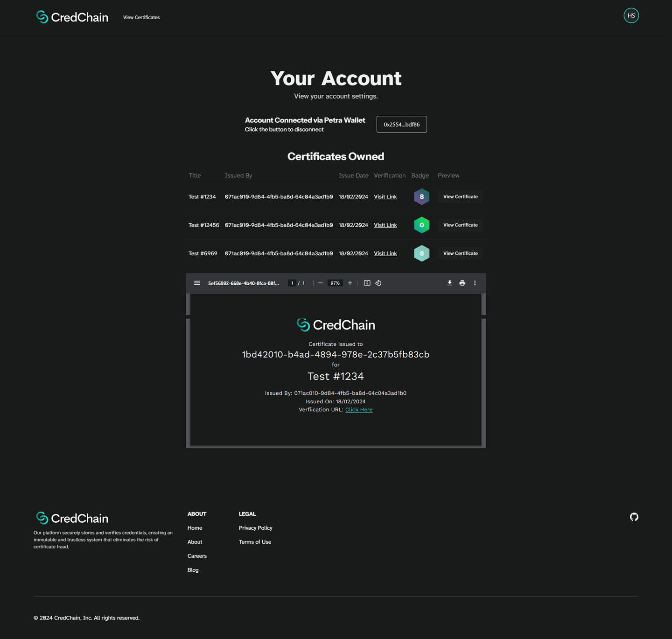
Task: Select the Test #1234 title cell
Action: tap(202, 197)
